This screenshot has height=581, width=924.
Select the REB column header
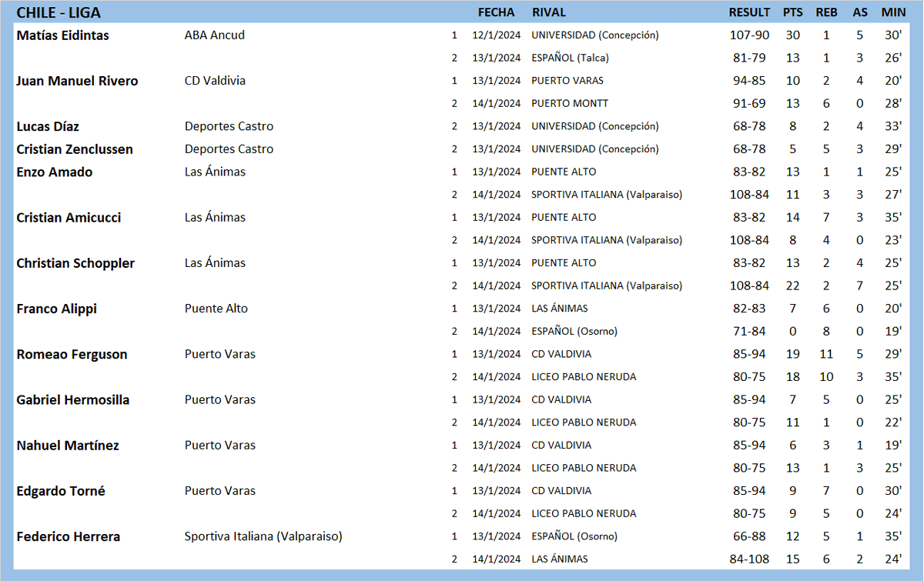[x=826, y=12]
